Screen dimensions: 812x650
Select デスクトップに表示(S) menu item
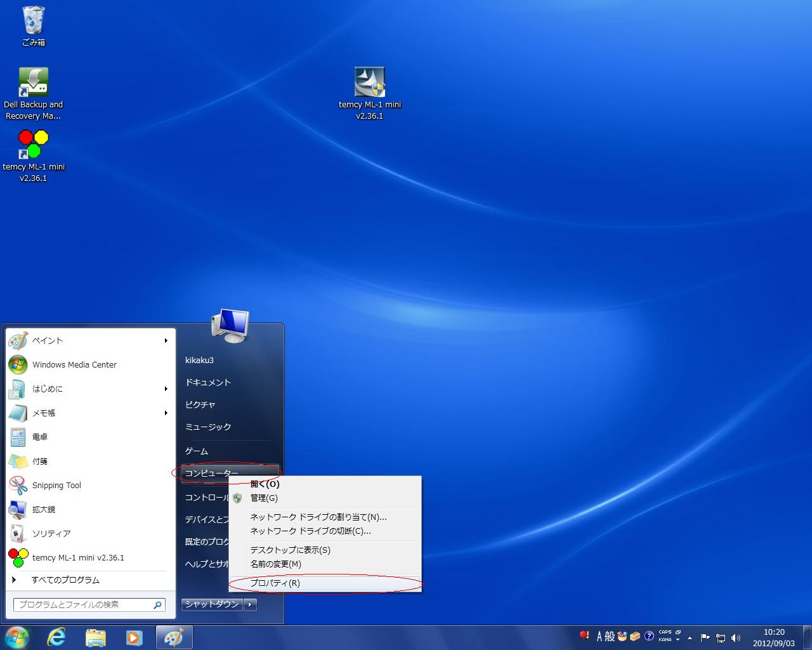(325, 550)
